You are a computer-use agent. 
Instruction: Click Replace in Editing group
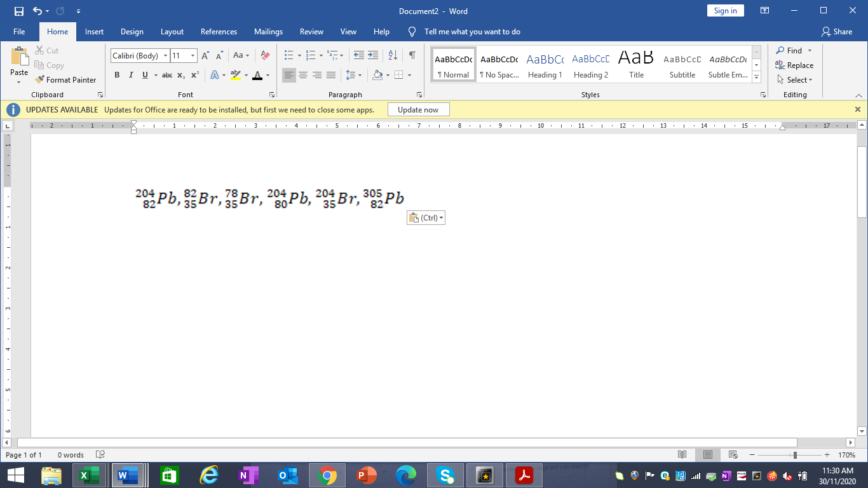point(794,65)
